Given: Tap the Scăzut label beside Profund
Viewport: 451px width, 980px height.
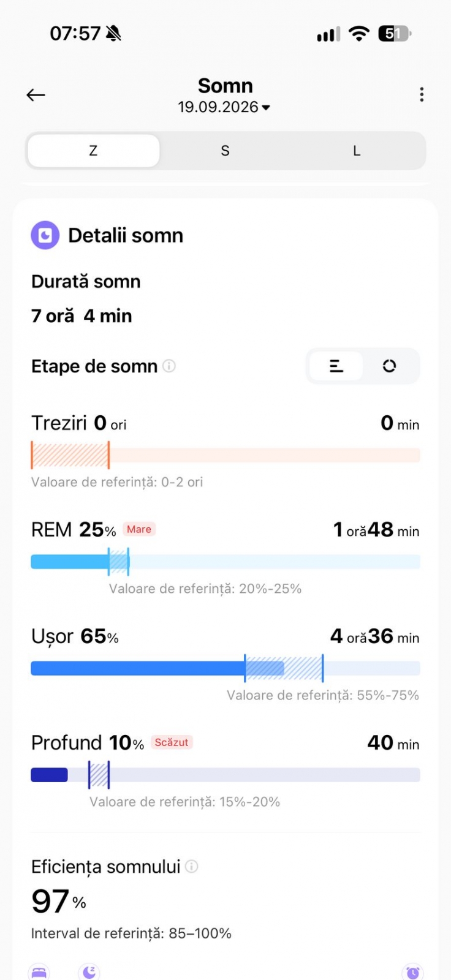Looking at the screenshot, I should (x=172, y=742).
